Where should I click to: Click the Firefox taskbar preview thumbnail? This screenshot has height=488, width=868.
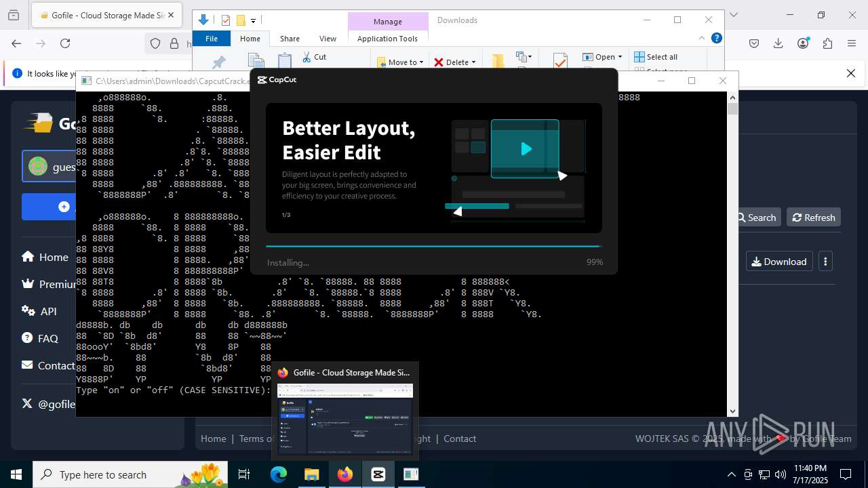pyautogui.click(x=345, y=419)
